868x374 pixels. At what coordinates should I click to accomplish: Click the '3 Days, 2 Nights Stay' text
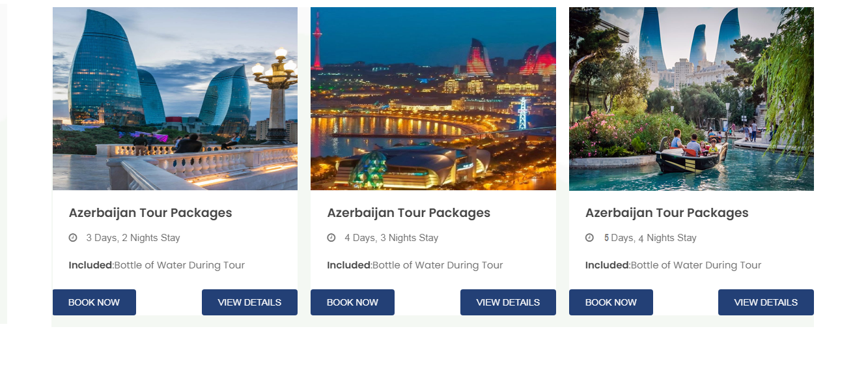coord(133,238)
